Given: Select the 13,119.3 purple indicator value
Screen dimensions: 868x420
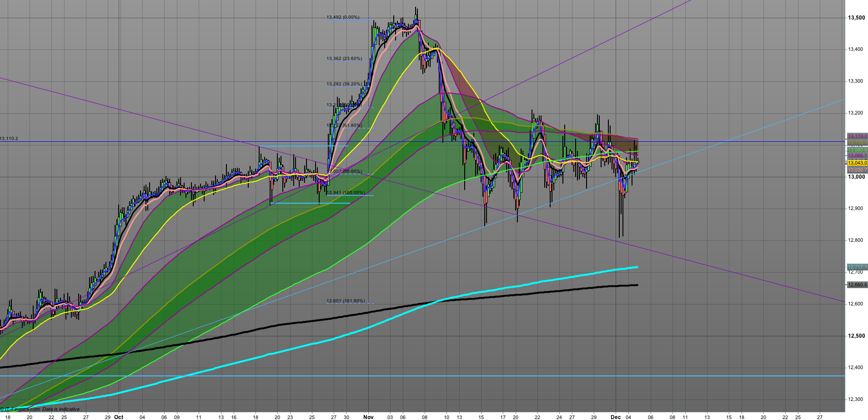Looking at the screenshot, I should coord(857,136).
